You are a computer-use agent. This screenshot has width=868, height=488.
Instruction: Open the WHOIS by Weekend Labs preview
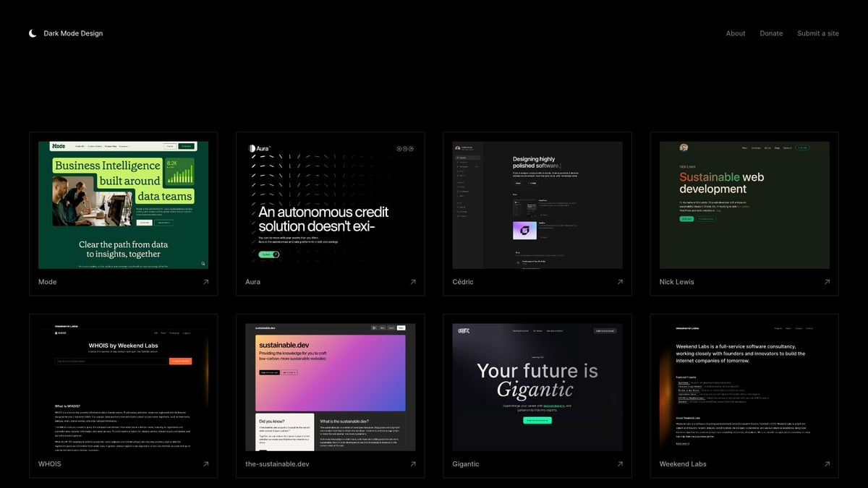coord(123,386)
